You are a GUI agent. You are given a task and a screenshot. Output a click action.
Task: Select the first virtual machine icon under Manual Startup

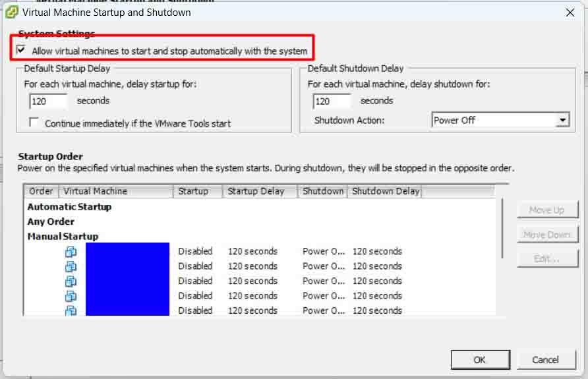coord(71,251)
